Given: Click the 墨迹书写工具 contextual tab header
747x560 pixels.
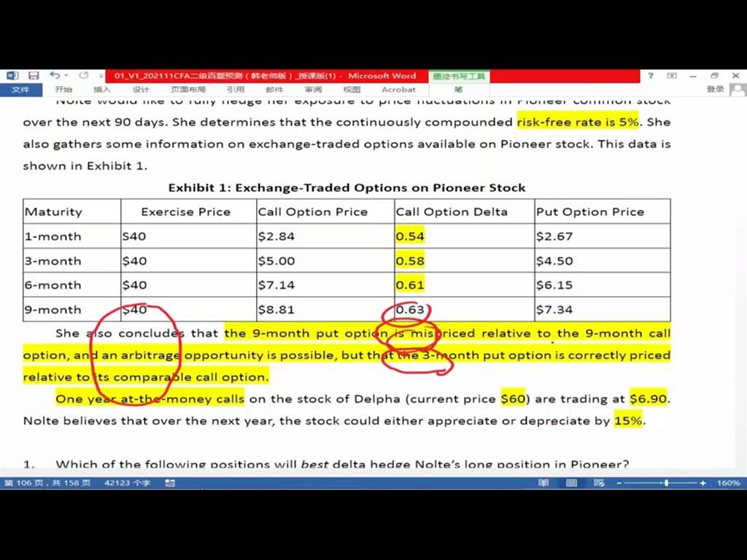Looking at the screenshot, I should [x=459, y=76].
